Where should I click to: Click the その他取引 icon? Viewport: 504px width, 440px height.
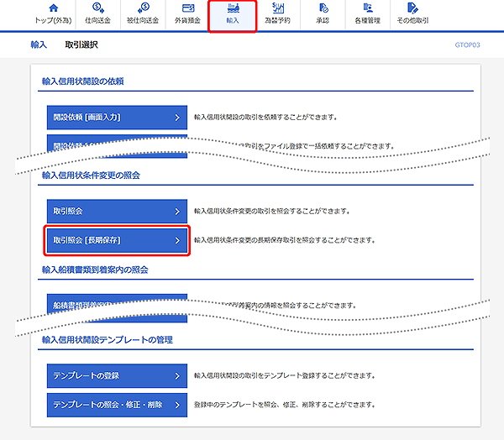point(412,8)
